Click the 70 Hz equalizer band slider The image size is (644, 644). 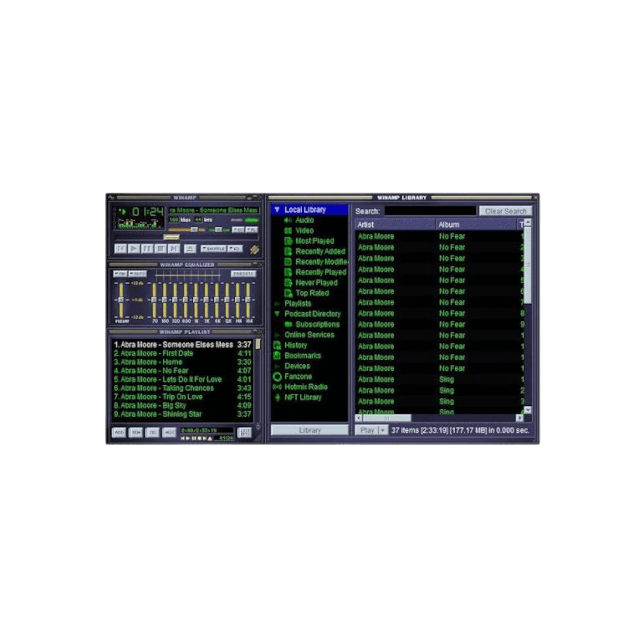[x=154, y=300]
